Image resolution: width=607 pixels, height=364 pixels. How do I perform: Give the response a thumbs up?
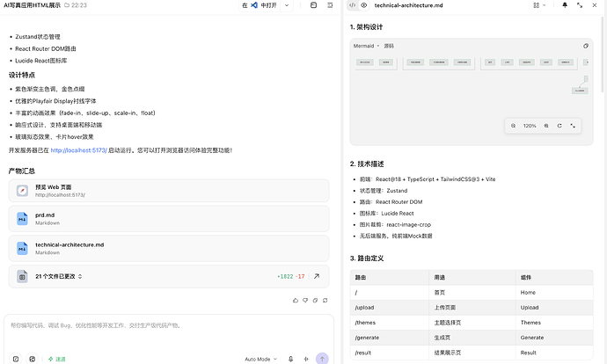[x=296, y=300]
